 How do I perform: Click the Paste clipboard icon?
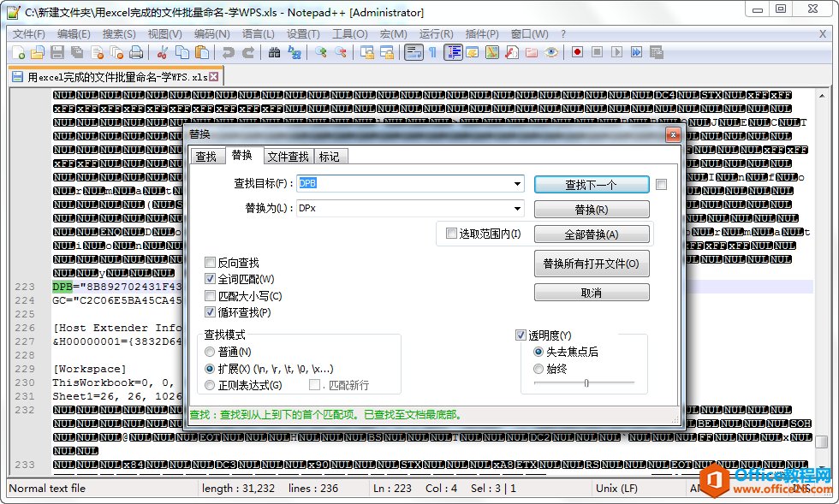click(x=202, y=52)
